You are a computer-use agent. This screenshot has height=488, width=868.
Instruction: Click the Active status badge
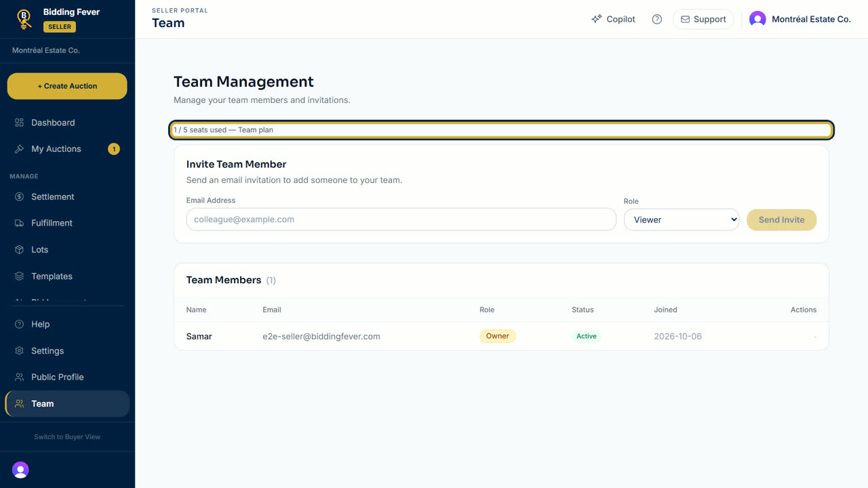coord(587,336)
